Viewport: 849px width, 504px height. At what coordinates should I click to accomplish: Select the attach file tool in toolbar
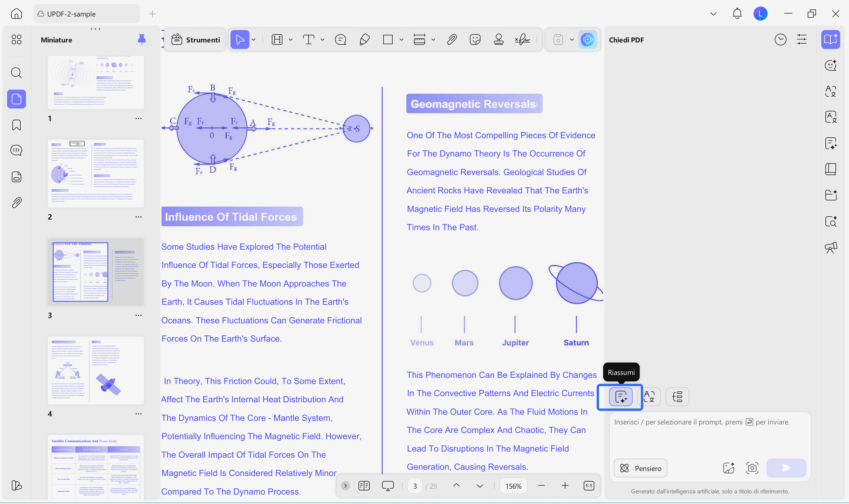452,40
